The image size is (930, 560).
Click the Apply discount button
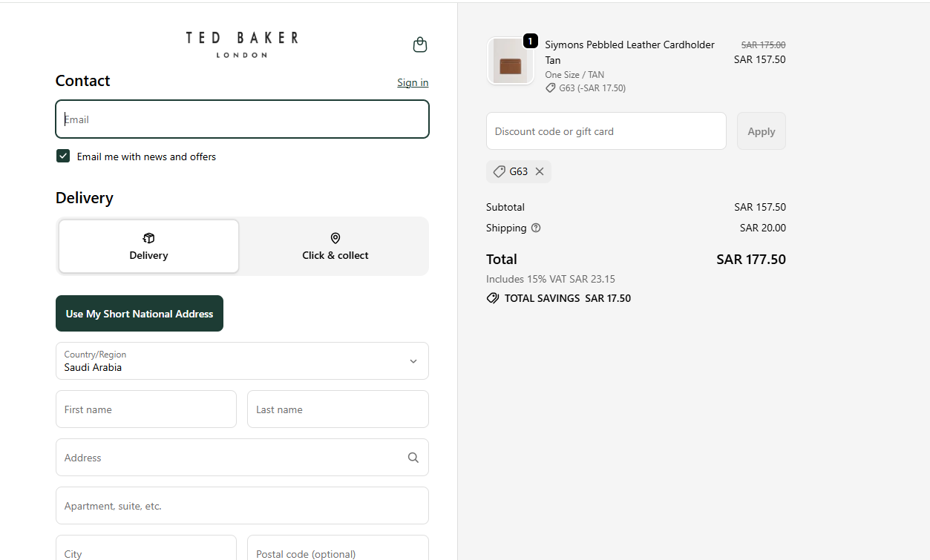(x=761, y=131)
